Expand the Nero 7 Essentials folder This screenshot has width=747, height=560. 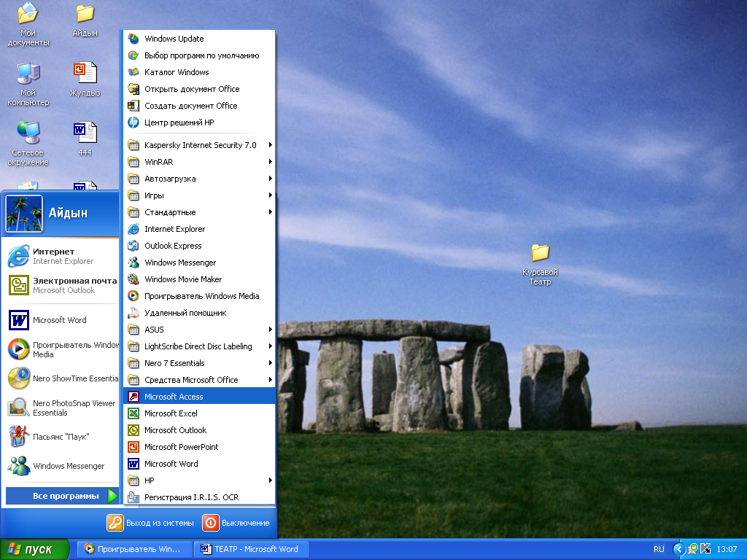click(199, 363)
